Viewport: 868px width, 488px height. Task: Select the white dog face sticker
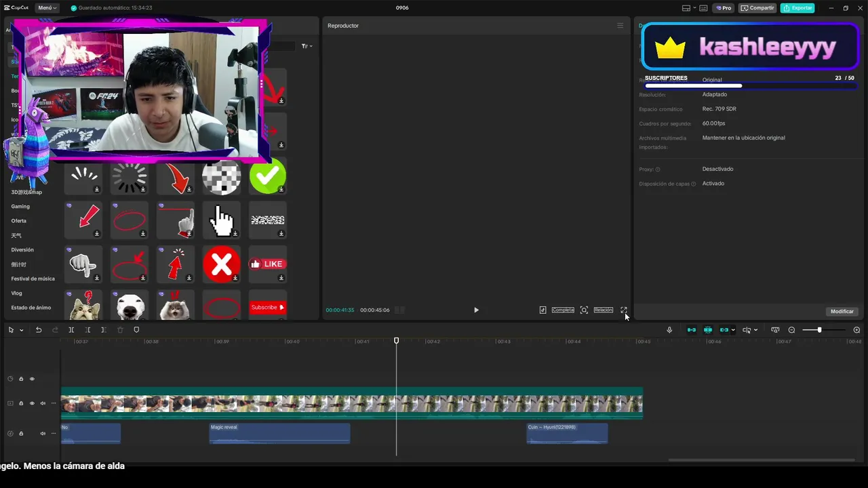tap(130, 305)
